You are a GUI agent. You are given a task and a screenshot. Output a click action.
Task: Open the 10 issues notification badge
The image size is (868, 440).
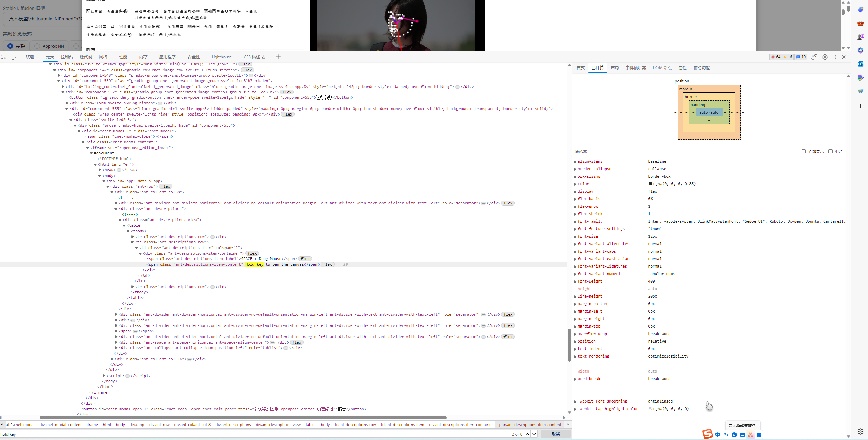801,57
